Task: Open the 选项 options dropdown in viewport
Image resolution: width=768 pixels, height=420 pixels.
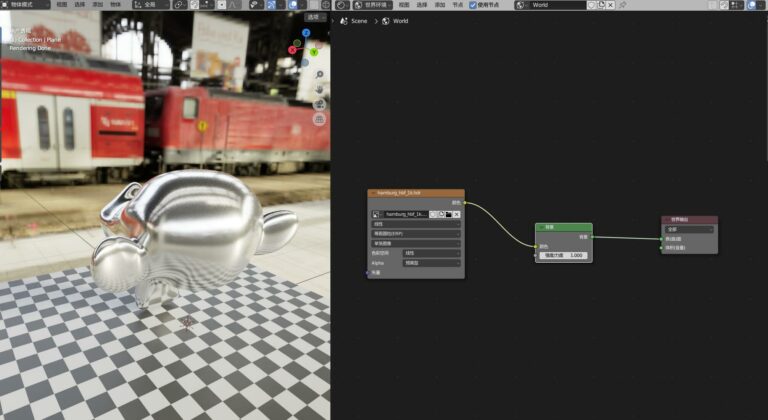Action: tap(314, 17)
